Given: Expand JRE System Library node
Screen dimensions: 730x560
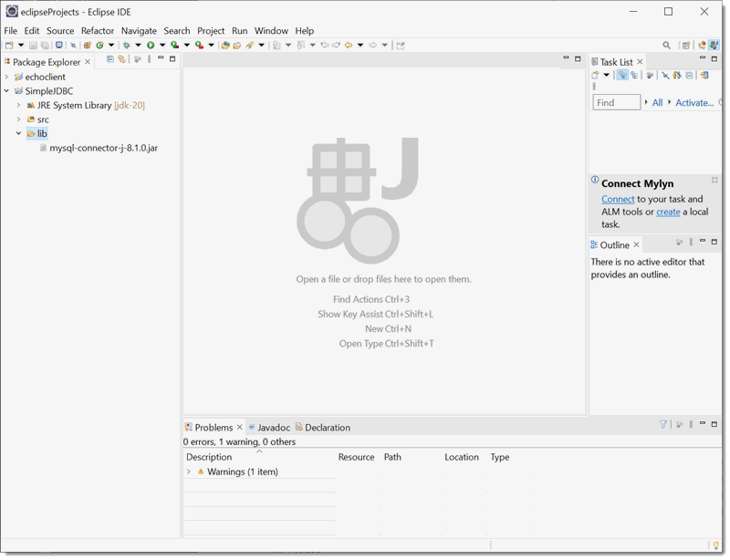Looking at the screenshot, I should [18, 105].
